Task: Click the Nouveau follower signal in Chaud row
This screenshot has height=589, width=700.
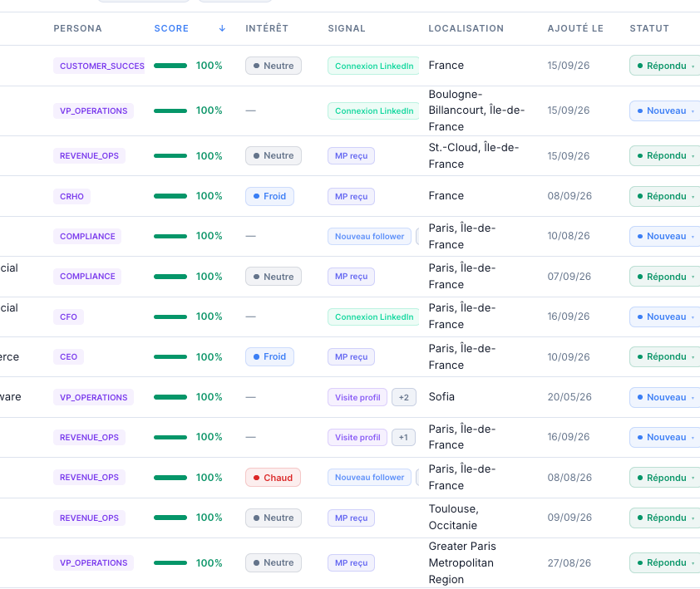Action: (x=370, y=478)
